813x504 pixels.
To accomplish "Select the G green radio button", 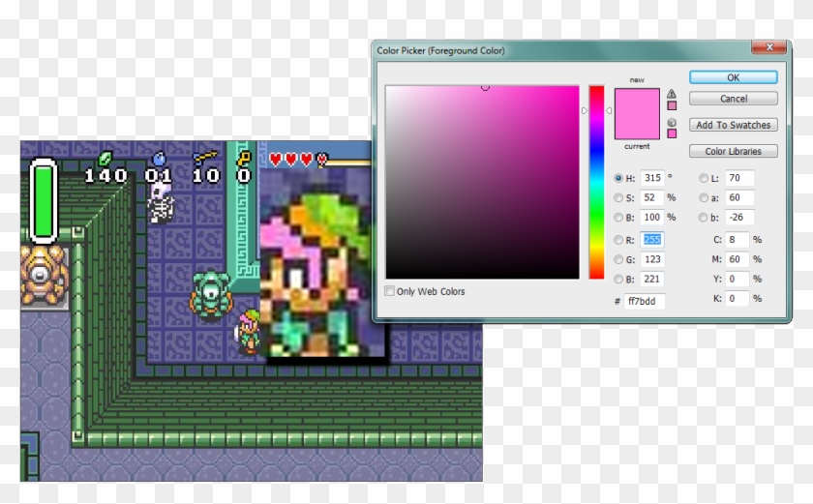I will coord(618,259).
